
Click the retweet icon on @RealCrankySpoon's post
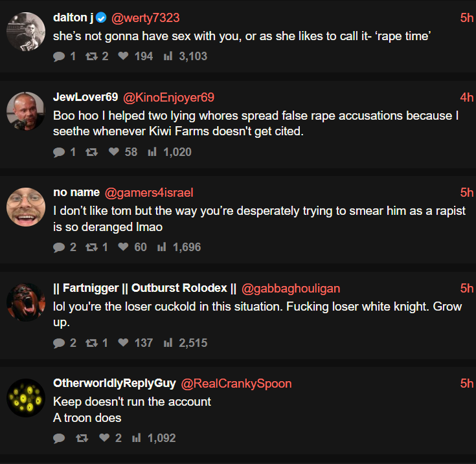coord(82,438)
